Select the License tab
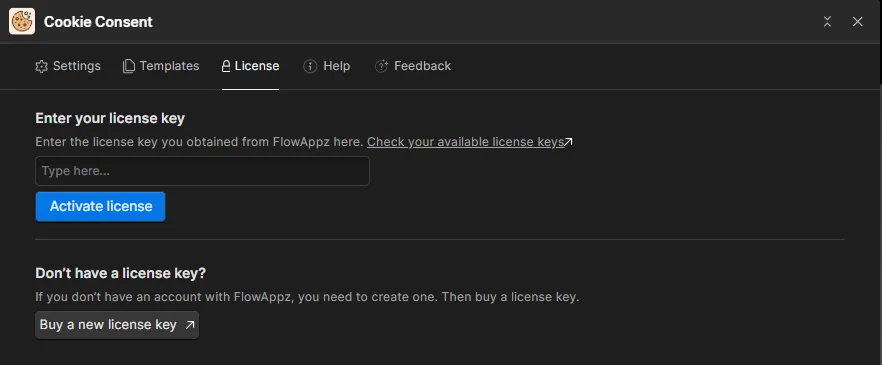The image size is (882, 365). coord(250,66)
